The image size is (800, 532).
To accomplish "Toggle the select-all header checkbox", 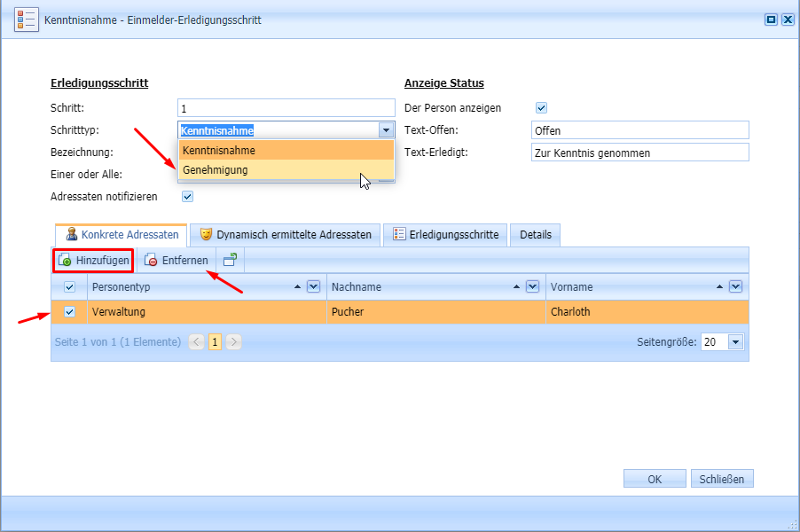I will coord(70,286).
